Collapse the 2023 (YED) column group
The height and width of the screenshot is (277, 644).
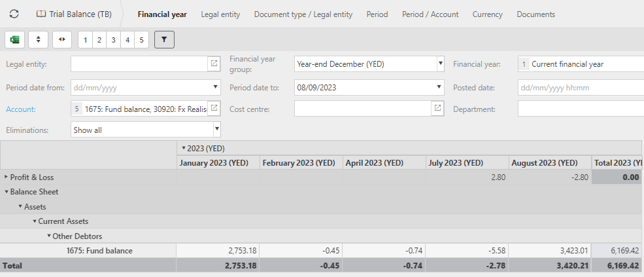(x=184, y=148)
